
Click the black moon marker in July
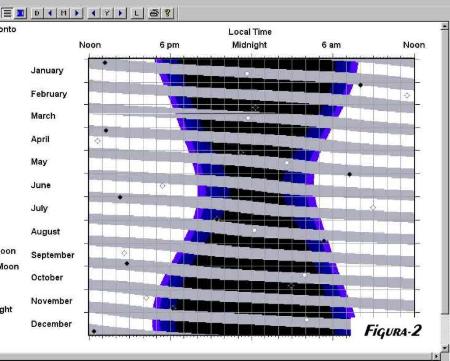coord(120,197)
